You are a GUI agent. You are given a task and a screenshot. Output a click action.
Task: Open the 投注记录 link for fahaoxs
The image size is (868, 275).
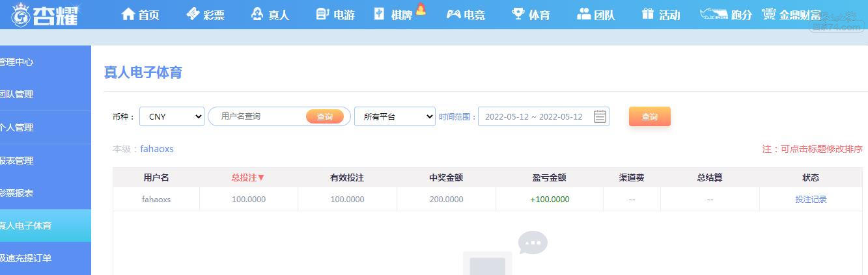[x=811, y=200]
